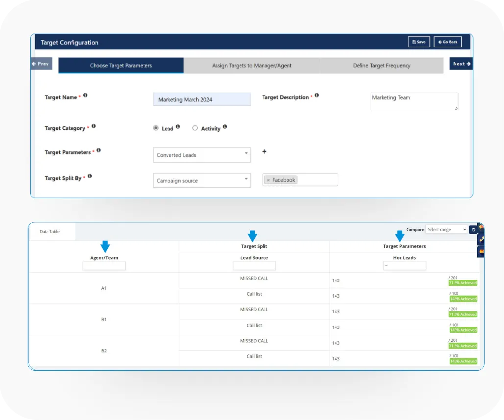Image resolution: width=504 pixels, height=420 pixels.
Task: Click the info icon beside Target Category
Action: (x=94, y=126)
